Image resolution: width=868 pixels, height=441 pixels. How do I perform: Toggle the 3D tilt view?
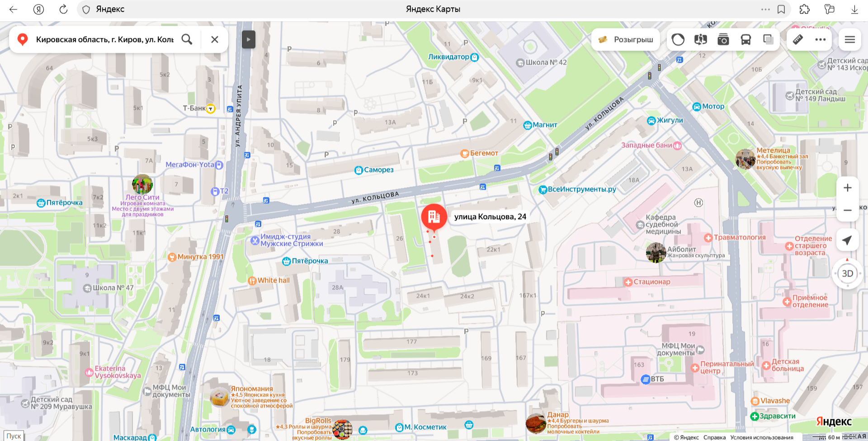click(848, 273)
